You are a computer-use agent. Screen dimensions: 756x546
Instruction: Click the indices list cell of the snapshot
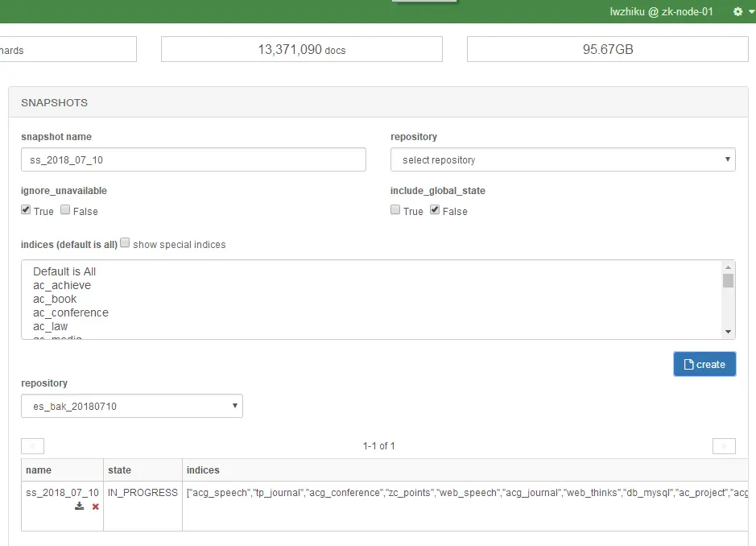[x=465, y=507]
